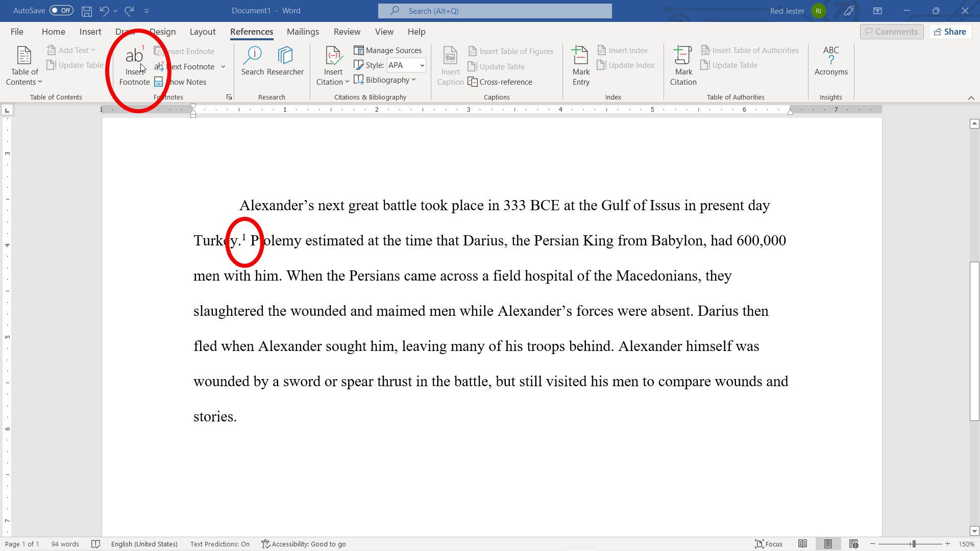980x551 pixels.
Task: Adjust the zoom slider handle
Action: point(913,544)
